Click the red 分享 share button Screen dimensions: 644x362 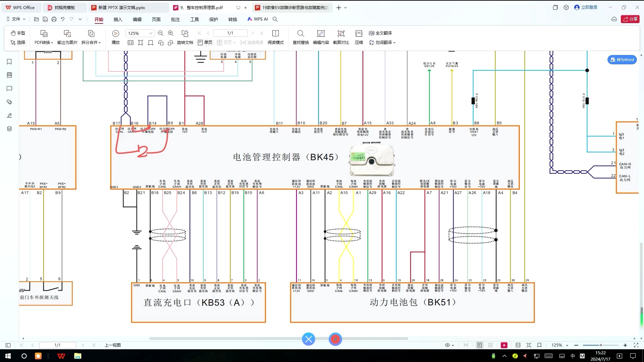click(x=630, y=19)
